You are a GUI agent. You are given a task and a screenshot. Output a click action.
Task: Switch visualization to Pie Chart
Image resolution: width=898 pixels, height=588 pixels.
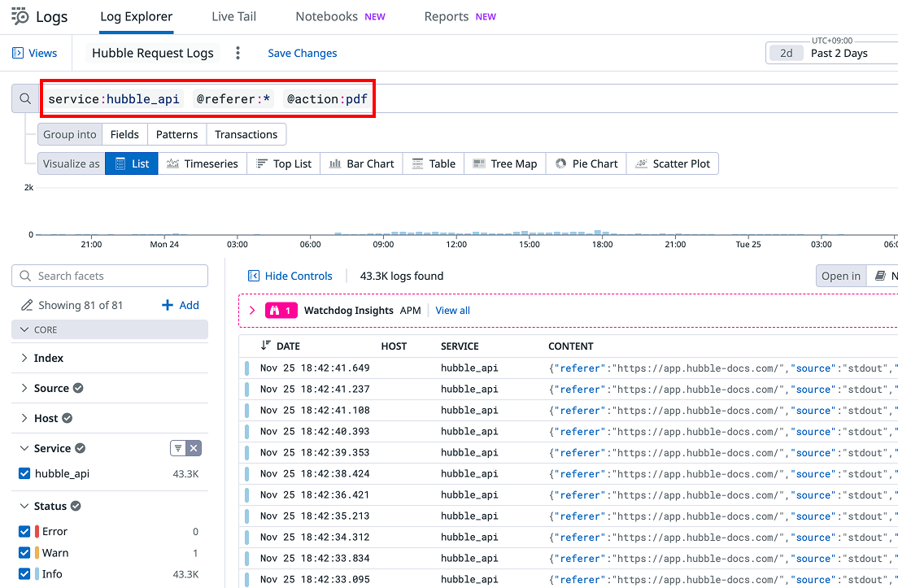(x=586, y=163)
